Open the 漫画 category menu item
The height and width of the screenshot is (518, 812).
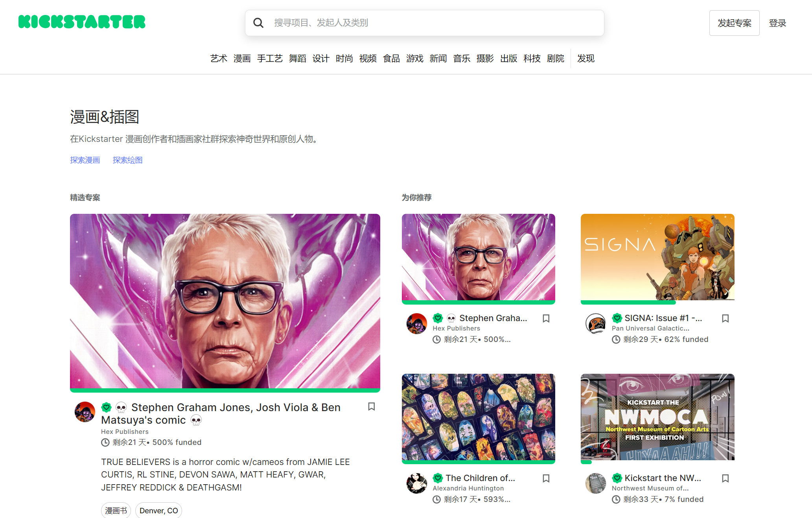click(x=242, y=59)
